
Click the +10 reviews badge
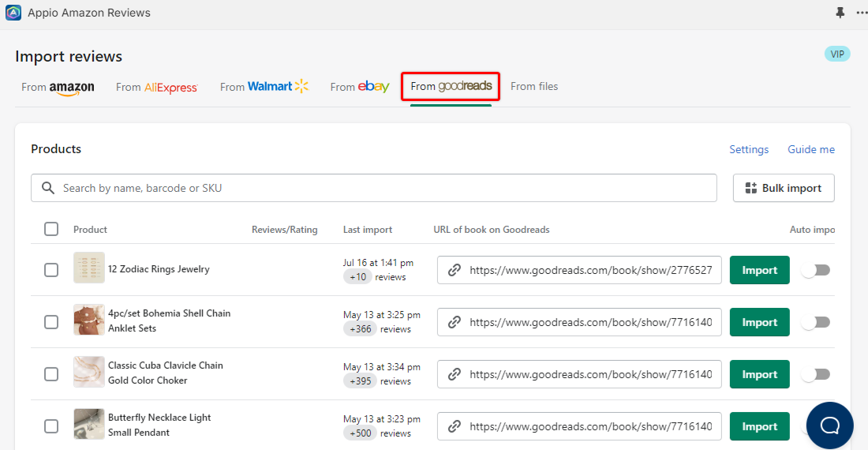coord(357,277)
